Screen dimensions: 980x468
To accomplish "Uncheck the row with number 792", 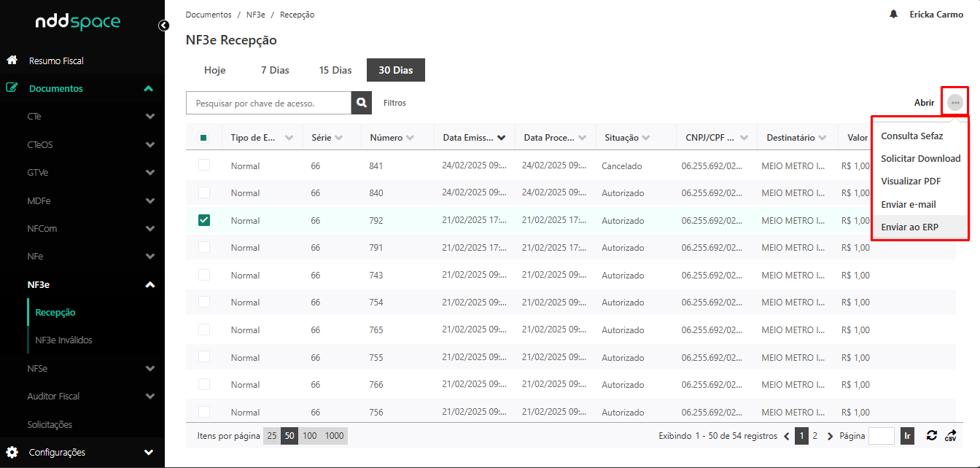I will coord(204,220).
